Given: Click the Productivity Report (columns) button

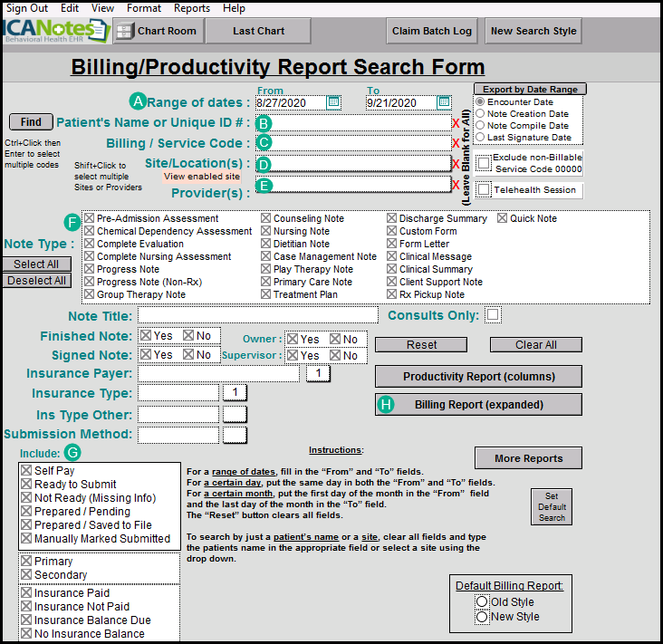Looking at the screenshot, I should 478,377.
